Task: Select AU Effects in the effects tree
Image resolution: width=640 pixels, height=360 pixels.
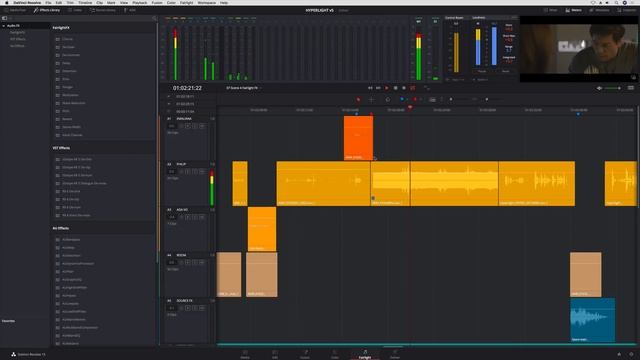Action: [17, 46]
